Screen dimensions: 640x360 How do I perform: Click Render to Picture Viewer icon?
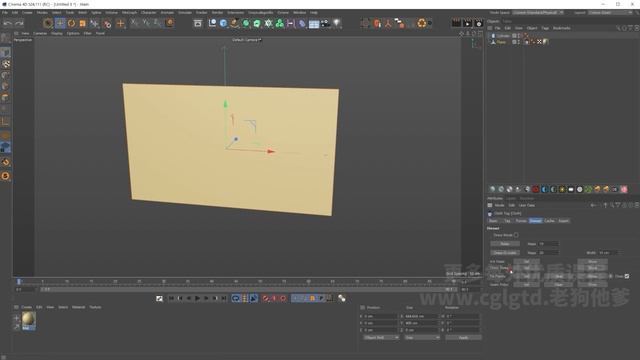(x=467, y=23)
